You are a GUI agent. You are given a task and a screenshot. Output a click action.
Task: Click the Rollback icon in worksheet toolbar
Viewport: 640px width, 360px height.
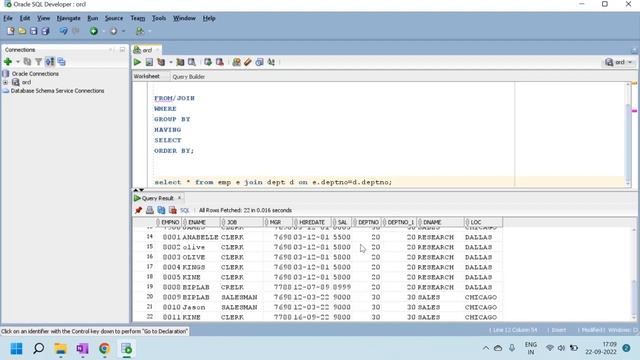pyautogui.click(x=220, y=62)
